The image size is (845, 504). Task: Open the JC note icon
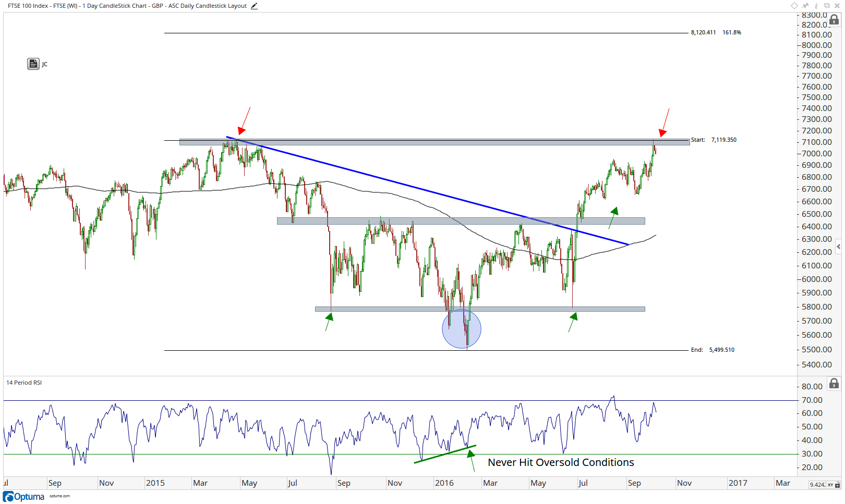pos(33,64)
